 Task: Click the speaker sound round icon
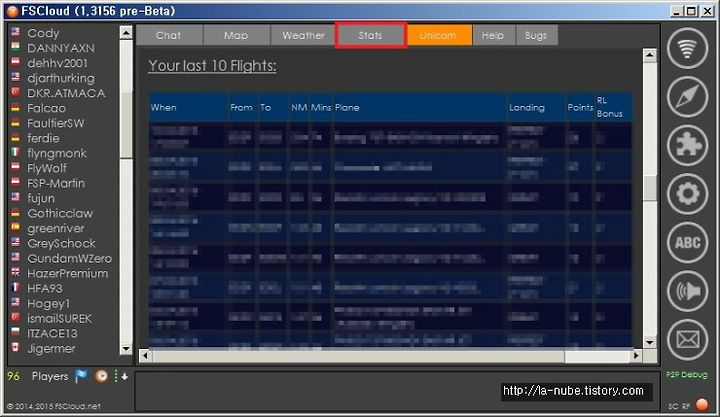687,292
